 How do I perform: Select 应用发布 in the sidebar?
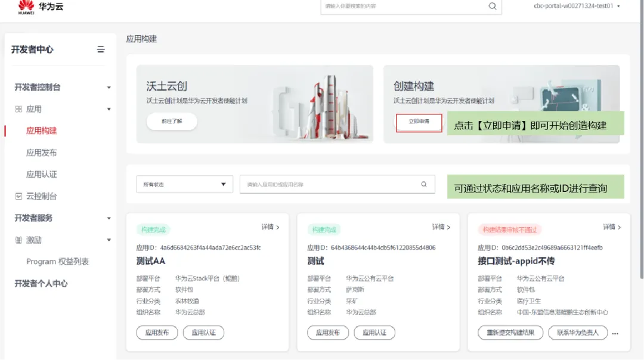click(42, 153)
